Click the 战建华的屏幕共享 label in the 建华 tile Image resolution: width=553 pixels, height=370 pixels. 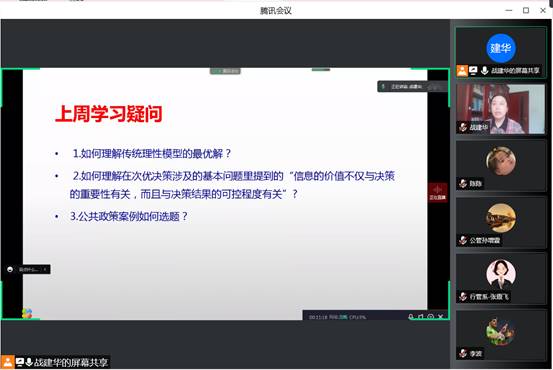click(x=515, y=71)
